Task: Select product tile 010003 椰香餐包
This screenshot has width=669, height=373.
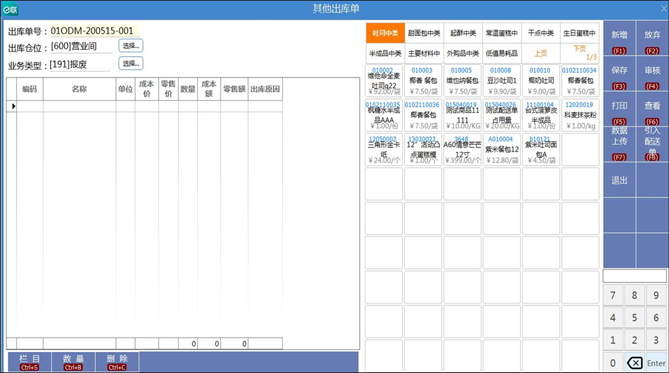Action: [x=423, y=80]
